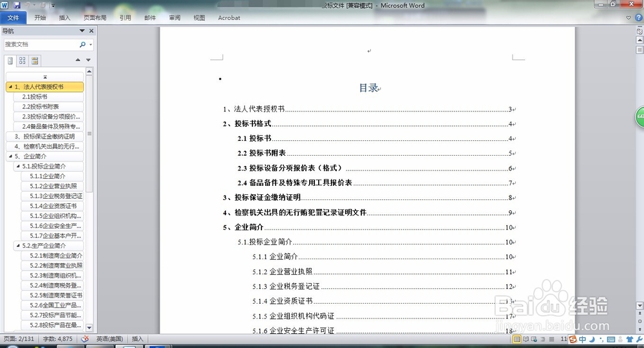This screenshot has height=348, width=644.
Task: Select the browse search results tab icon
Action: pos(35,60)
